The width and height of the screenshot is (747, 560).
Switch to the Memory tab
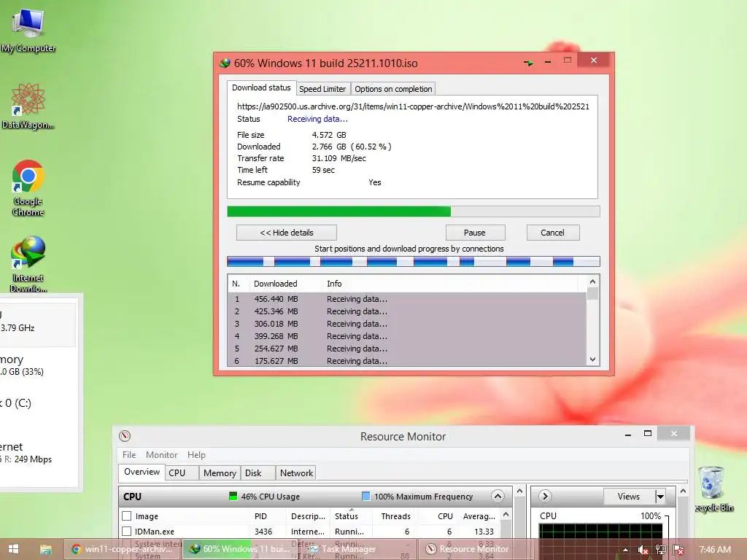[x=220, y=472]
